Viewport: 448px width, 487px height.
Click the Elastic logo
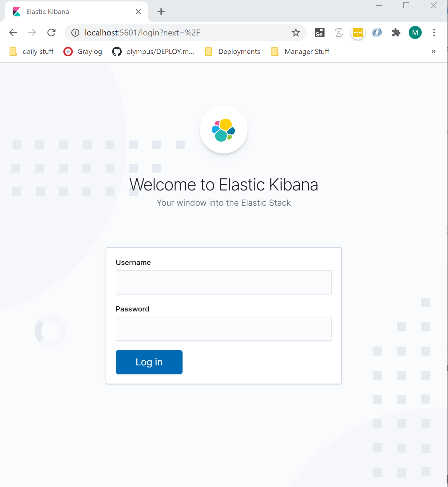coord(223,130)
